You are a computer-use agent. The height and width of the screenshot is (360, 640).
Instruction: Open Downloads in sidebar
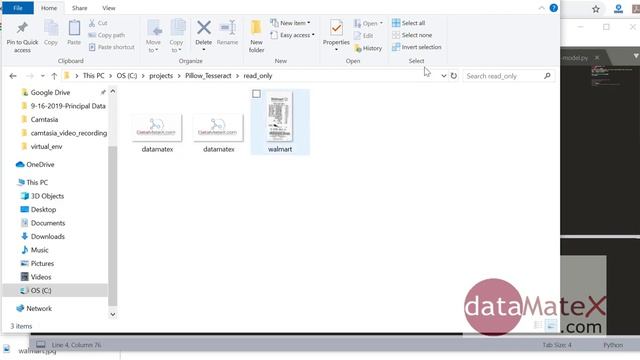point(47,236)
